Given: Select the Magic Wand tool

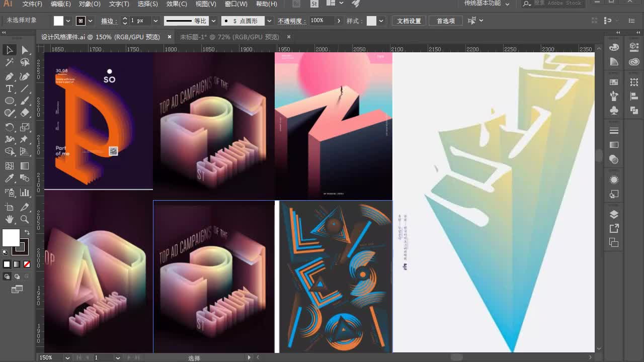Looking at the screenshot, I should tap(9, 62).
